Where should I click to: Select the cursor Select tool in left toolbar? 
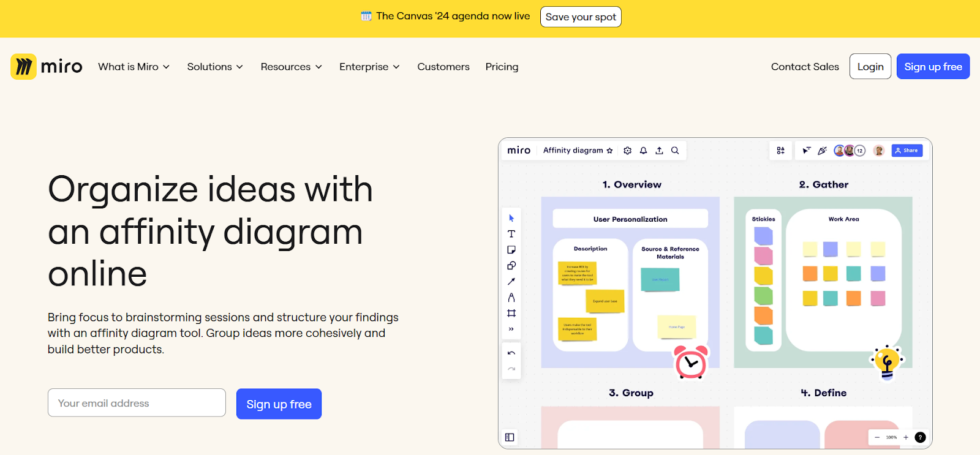click(x=511, y=218)
